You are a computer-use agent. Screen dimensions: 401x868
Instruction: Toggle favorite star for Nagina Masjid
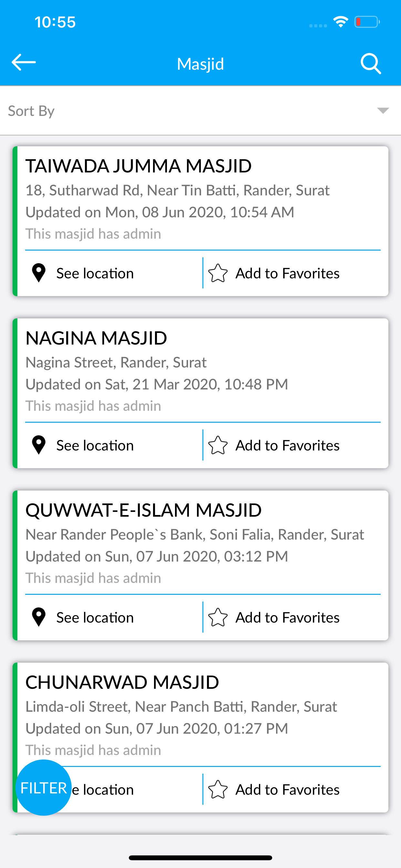(218, 445)
